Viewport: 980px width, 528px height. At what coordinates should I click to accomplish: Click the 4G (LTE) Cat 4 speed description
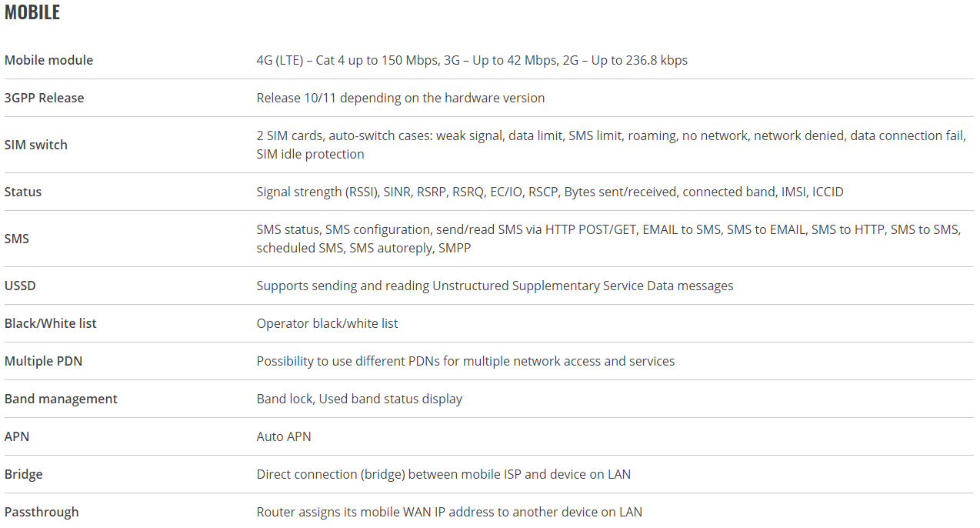point(472,60)
